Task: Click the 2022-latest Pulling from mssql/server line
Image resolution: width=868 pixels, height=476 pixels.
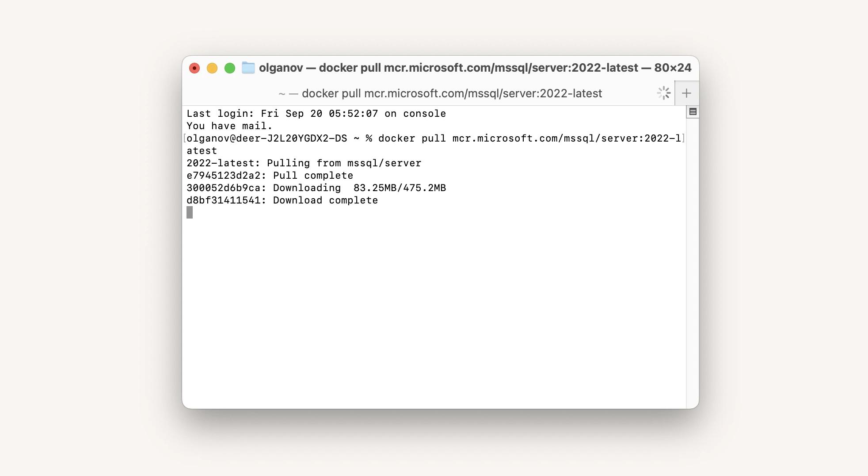Action: pos(304,163)
